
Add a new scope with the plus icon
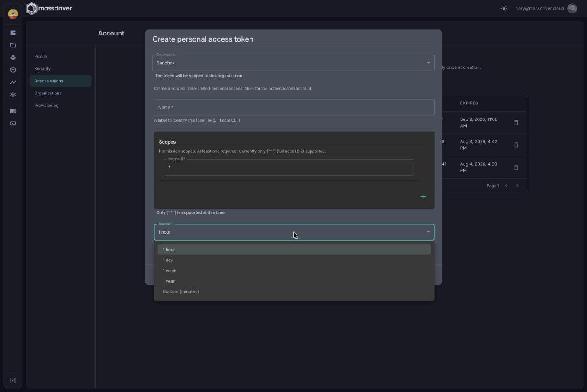point(423,197)
